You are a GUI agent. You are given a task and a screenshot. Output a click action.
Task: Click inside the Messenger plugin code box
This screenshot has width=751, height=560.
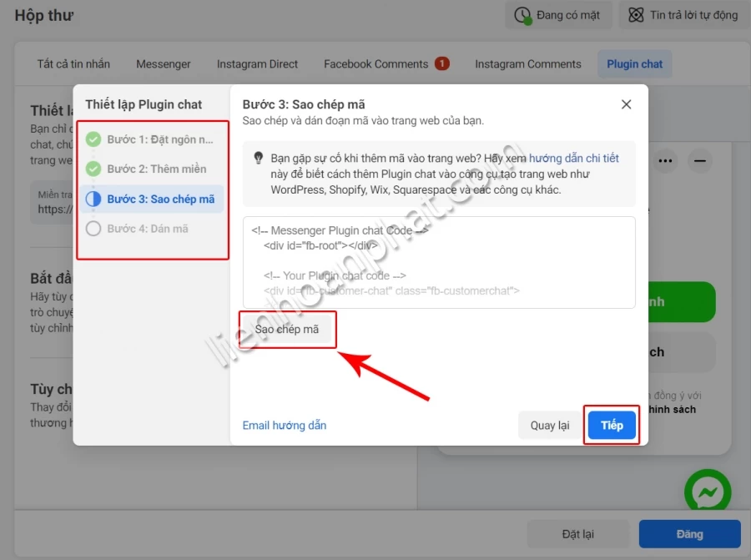click(439, 262)
